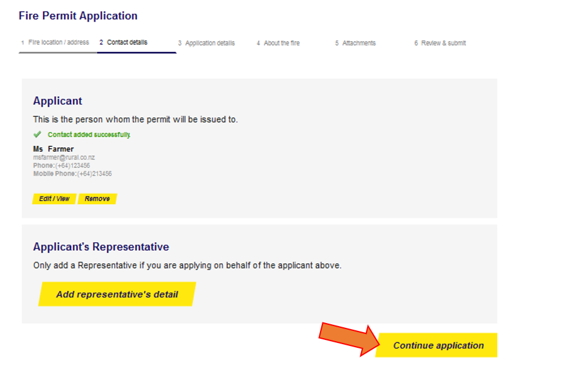
Task: Jump to the Attachments step
Action: [356, 43]
